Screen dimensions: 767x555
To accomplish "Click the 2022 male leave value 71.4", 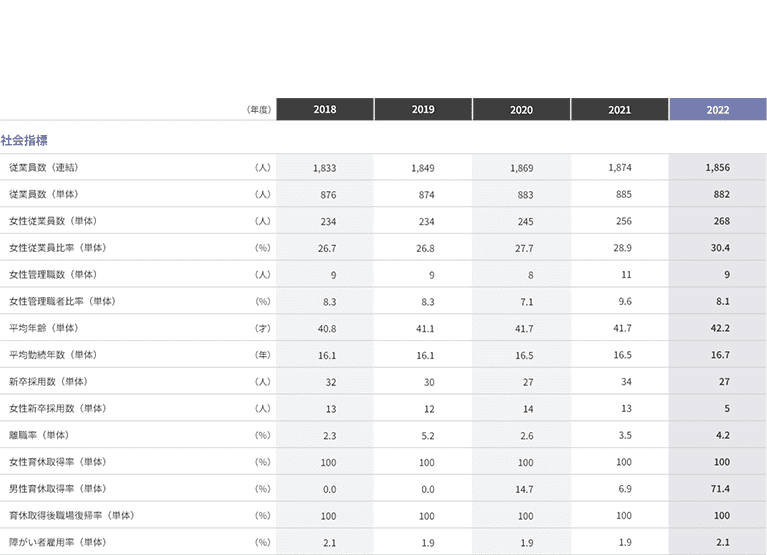I will coord(718,488).
